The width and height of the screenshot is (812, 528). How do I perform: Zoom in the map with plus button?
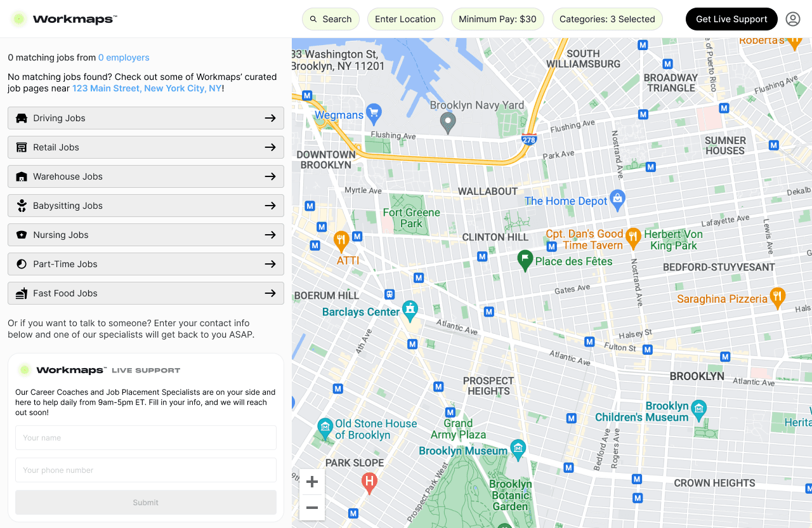(312, 482)
